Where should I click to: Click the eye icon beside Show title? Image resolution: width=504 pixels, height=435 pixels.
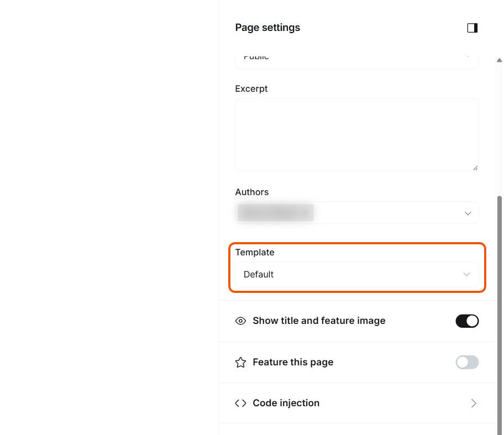click(240, 321)
